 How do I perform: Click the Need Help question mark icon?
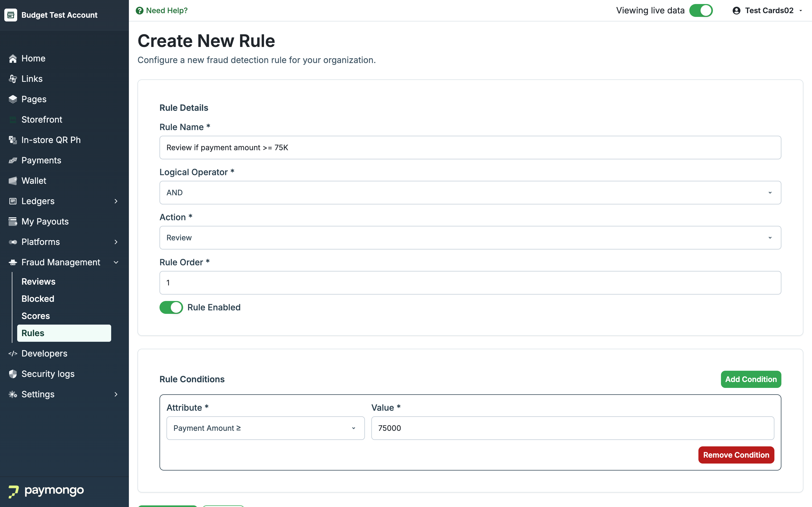(140, 11)
